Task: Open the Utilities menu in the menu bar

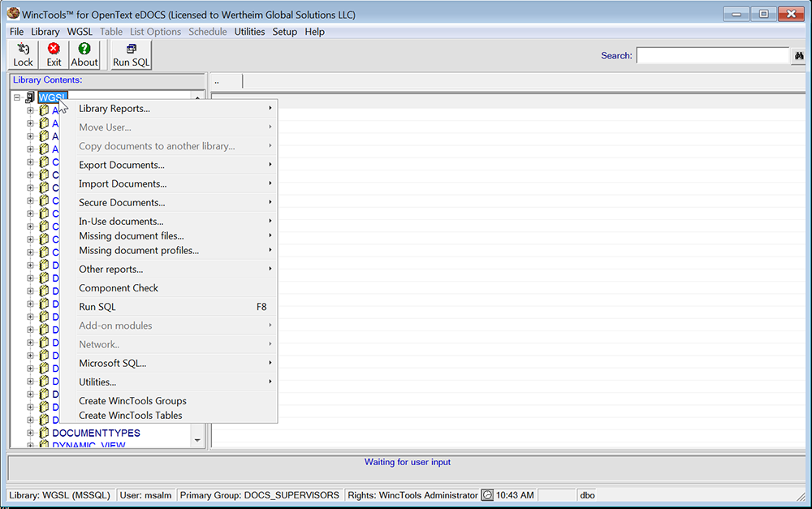Action: click(x=249, y=32)
